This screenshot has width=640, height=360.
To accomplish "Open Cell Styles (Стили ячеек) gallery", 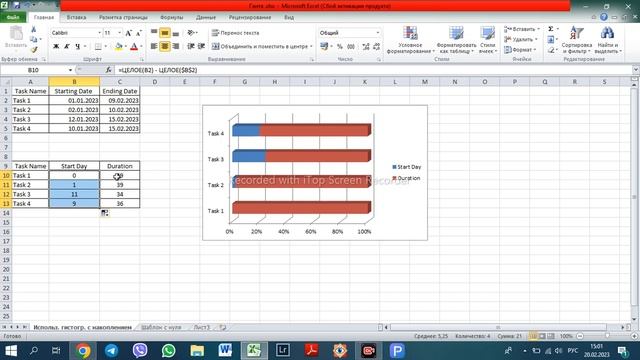I will pyautogui.click(x=487, y=40).
